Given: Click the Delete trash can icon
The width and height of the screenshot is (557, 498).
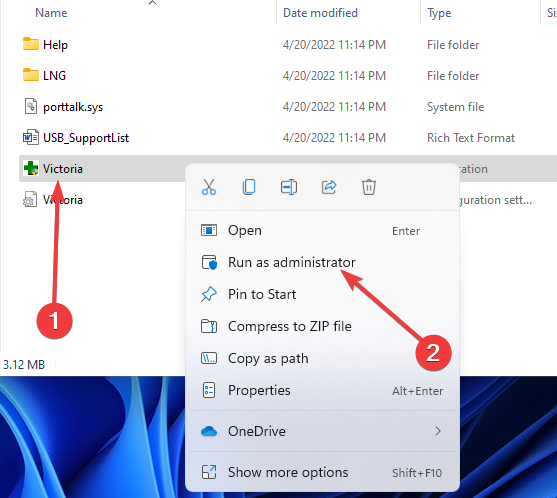Looking at the screenshot, I should [x=369, y=187].
